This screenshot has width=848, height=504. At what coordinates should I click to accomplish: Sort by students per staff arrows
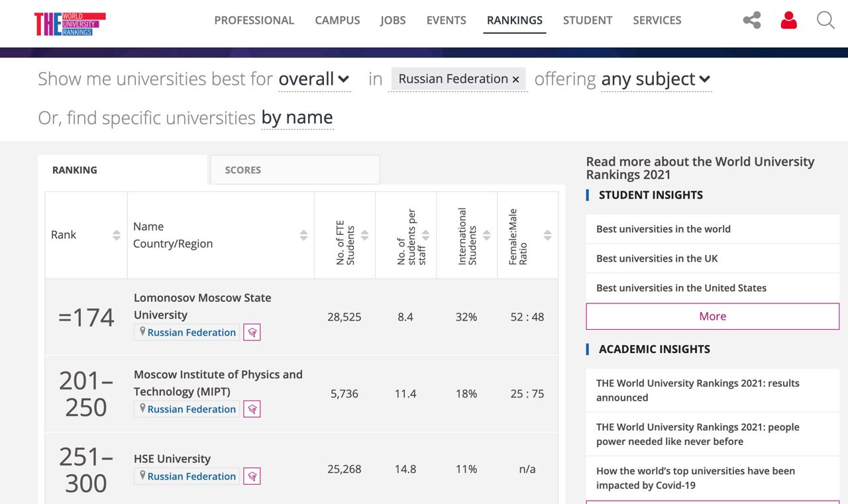click(x=425, y=235)
